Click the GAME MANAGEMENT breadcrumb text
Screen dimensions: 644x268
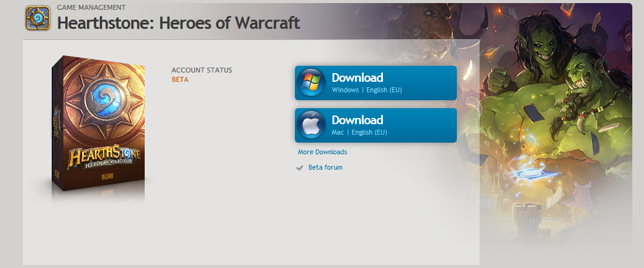click(91, 7)
